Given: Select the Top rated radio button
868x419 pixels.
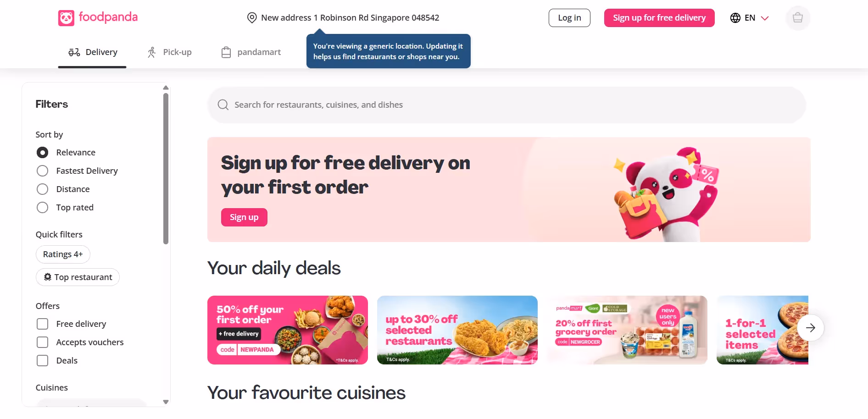Looking at the screenshot, I should pyautogui.click(x=42, y=208).
